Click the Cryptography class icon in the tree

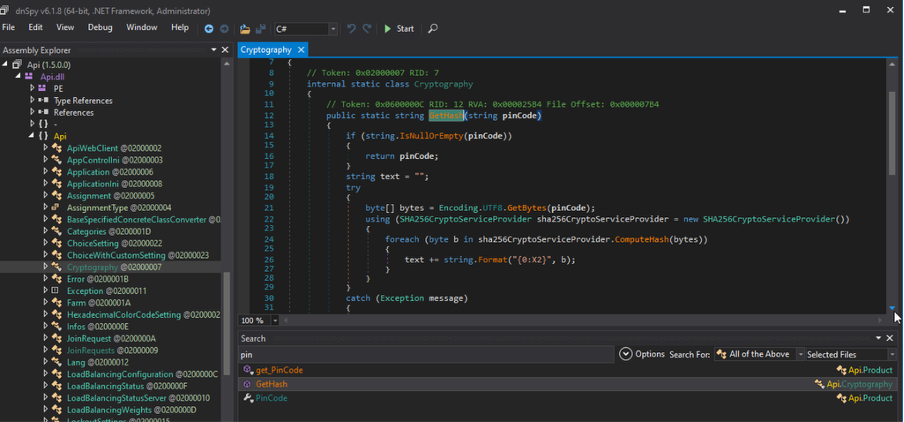click(56, 267)
